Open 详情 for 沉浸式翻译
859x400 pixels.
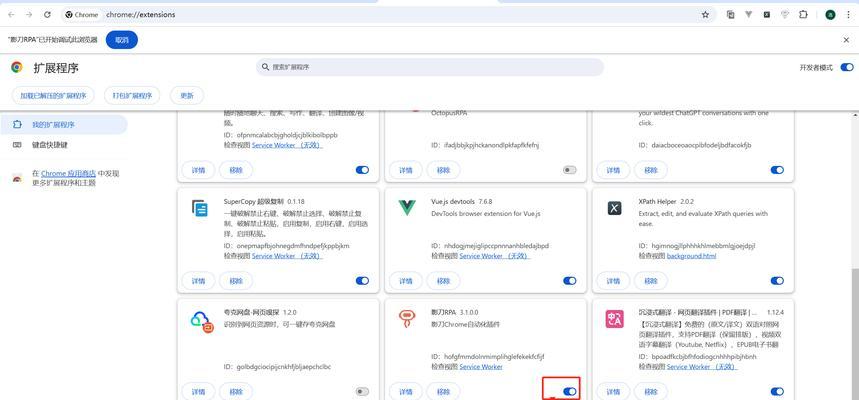(613, 391)
